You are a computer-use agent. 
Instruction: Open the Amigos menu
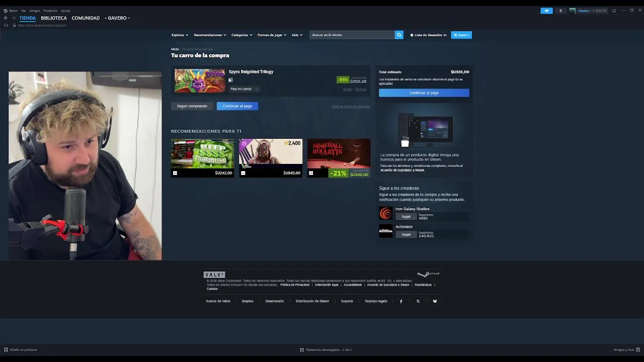(35, 11)
